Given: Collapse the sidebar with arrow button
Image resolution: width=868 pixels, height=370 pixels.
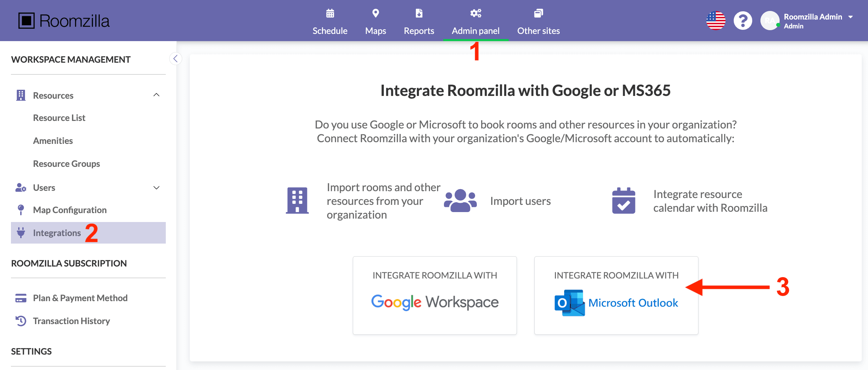Looking at the screenshot, I should pos(175,59).
